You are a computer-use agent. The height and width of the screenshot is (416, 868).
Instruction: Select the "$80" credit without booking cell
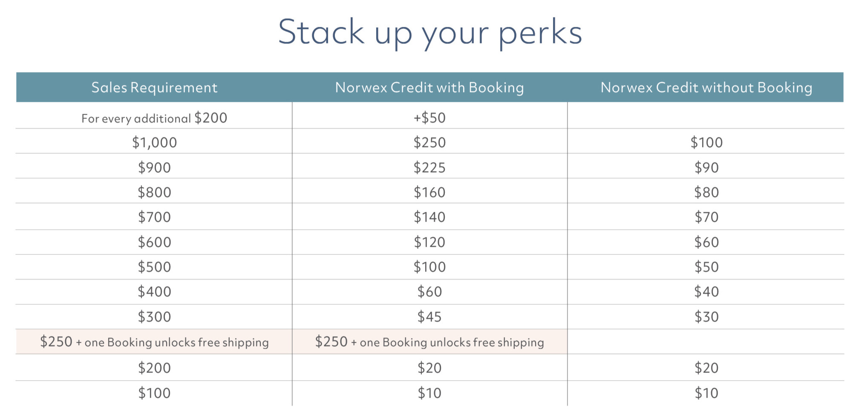click(x=707, y=192)
